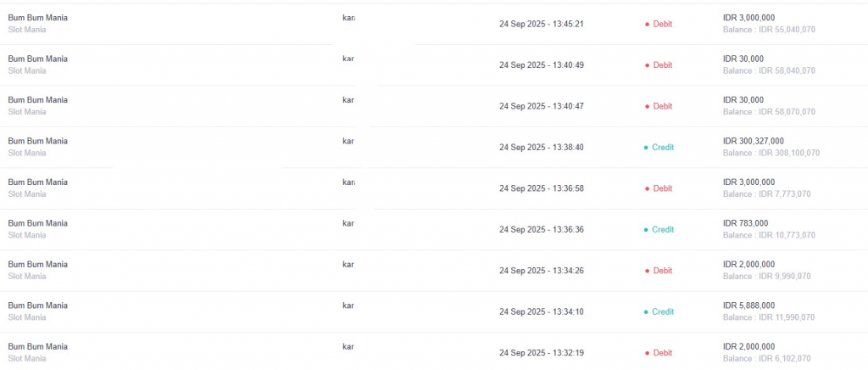This screenshot has width=868, height=370.
Task: Click balance IDR 55,040,070
Action: 769,30
